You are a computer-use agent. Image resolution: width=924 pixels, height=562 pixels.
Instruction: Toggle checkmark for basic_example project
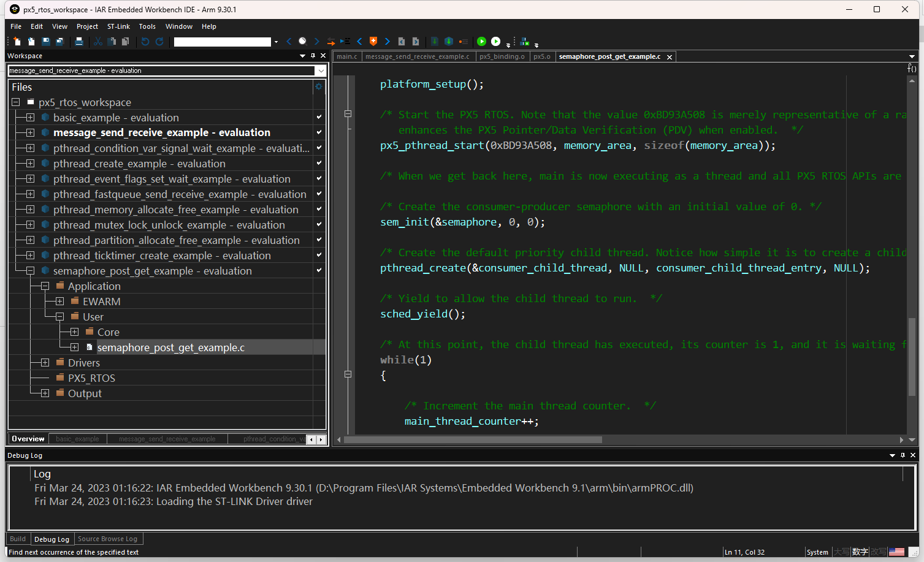[x=319, y=117]
